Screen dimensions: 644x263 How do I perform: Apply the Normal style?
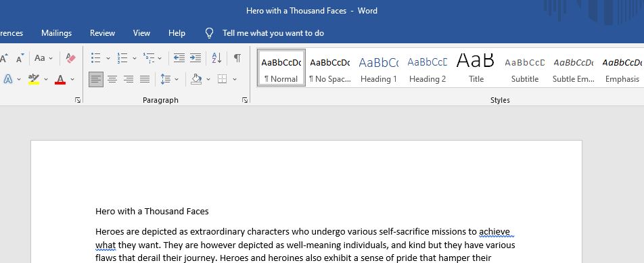coord(281,68)
